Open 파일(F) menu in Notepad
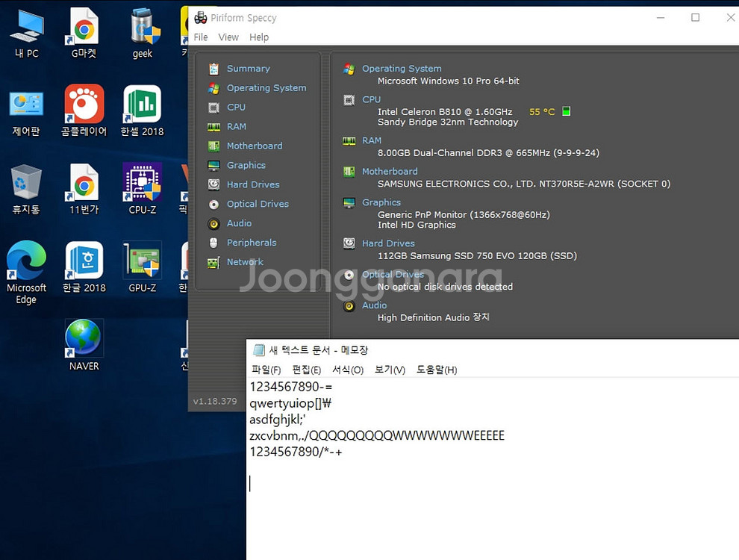The width and height of the screenshot is (739, 560). click(266, 370)
